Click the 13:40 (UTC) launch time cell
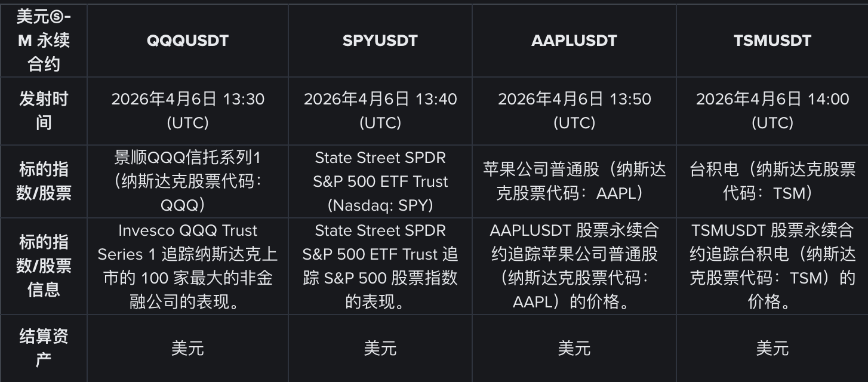 [x=380, y=110]
